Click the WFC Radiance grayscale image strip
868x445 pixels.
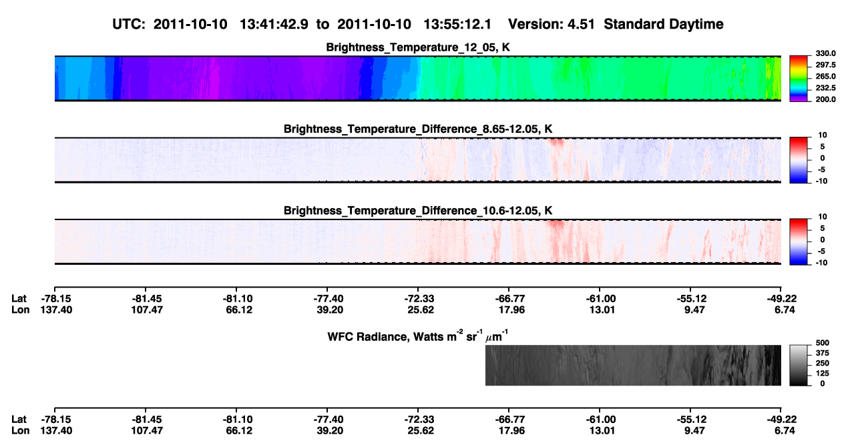633,365
